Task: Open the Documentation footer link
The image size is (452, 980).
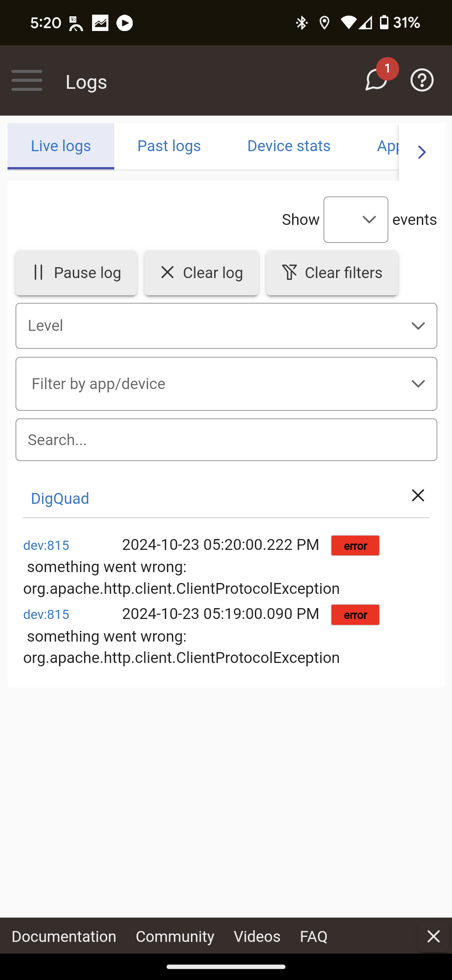Action: pyautogui.click(x=64, y=937)
